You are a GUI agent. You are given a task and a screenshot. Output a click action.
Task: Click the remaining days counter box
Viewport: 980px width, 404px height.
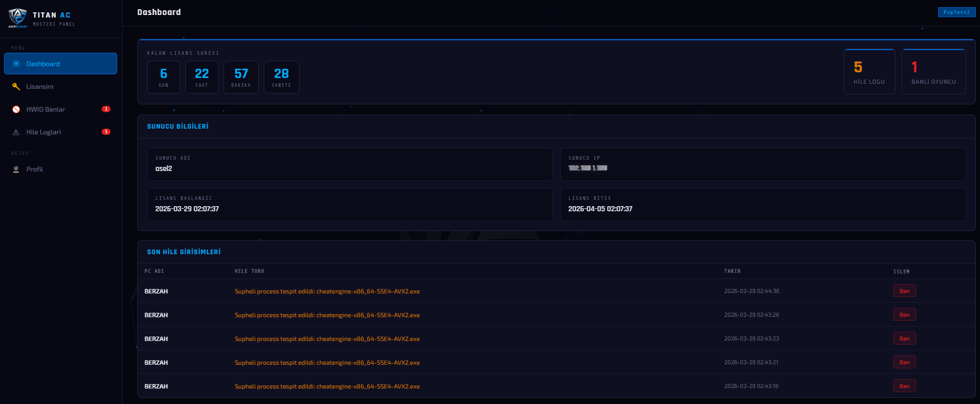164,77
